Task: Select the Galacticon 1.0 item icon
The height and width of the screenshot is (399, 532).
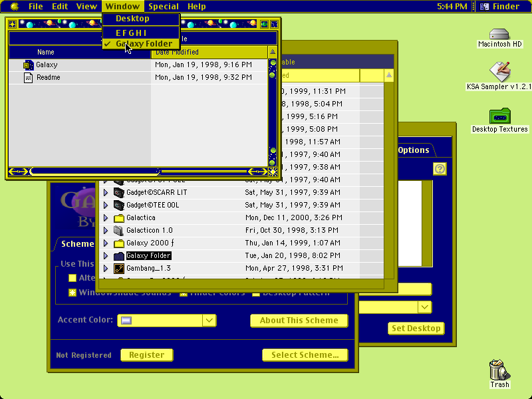Action: click(x=118, y=230)
